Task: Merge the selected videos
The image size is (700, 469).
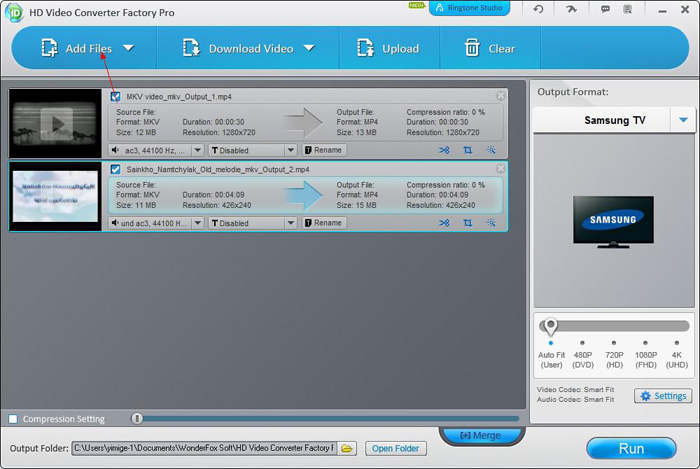Action: 481,435
